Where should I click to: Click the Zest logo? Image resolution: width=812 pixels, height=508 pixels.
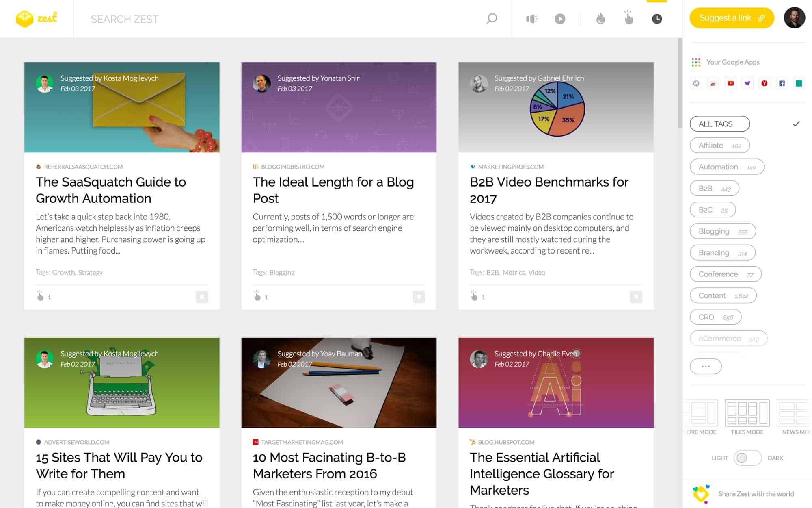37,19
